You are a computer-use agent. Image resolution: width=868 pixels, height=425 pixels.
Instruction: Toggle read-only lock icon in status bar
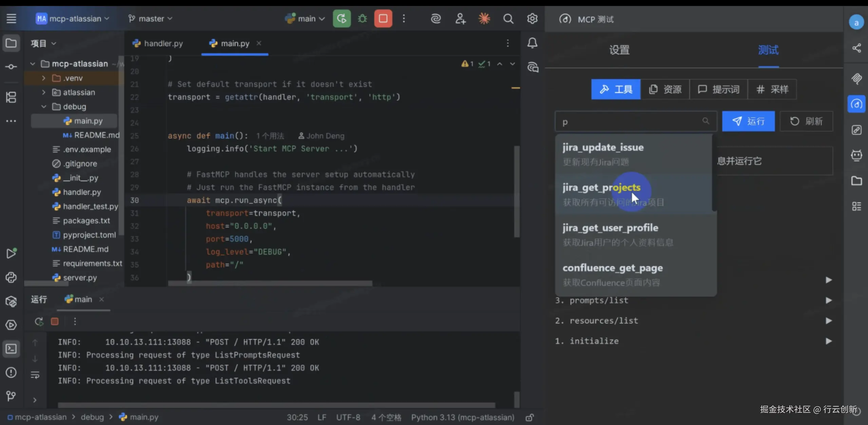coord(529,418)
